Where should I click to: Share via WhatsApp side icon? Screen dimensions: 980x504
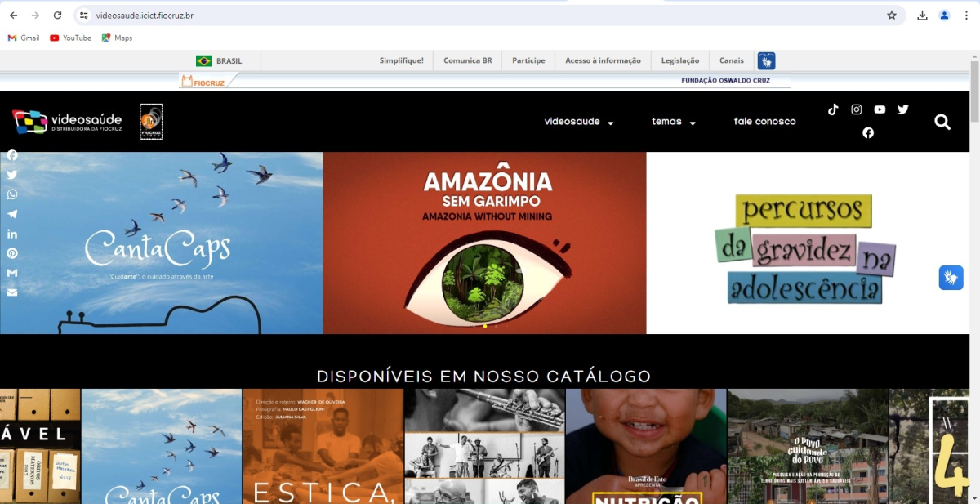pyautogui.click(x=12, y=194)
